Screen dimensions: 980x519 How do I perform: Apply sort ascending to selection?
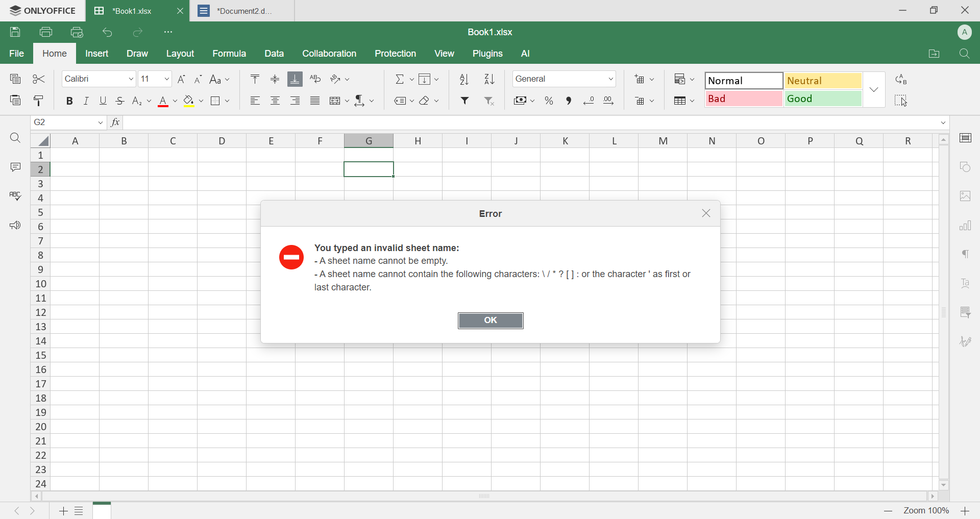pos(463,79)
